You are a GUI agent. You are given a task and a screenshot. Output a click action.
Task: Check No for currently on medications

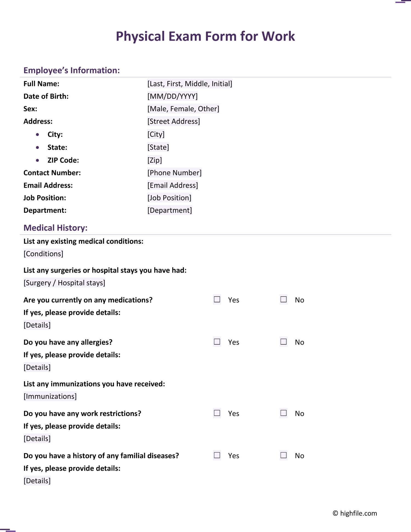pos(284,299)
